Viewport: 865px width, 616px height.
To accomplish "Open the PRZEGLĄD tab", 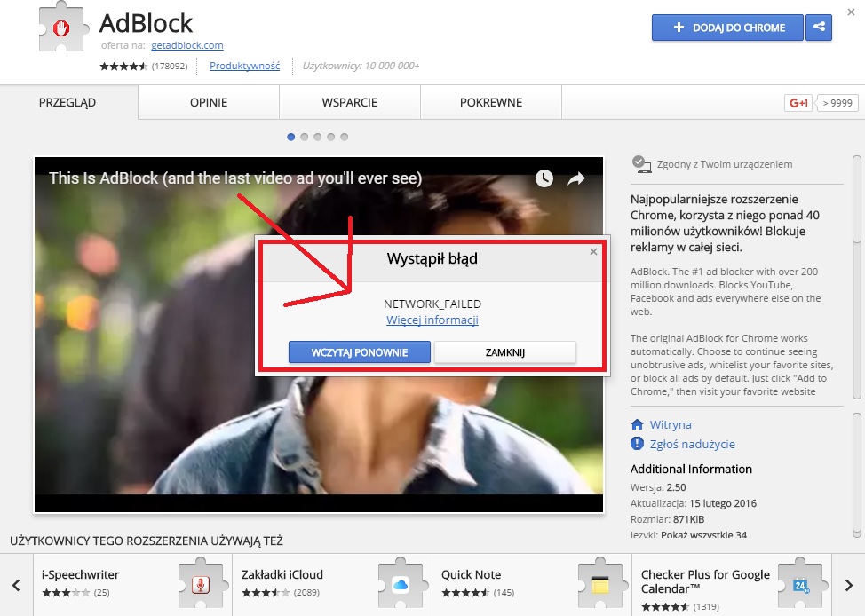I will (x=67, y=103).
